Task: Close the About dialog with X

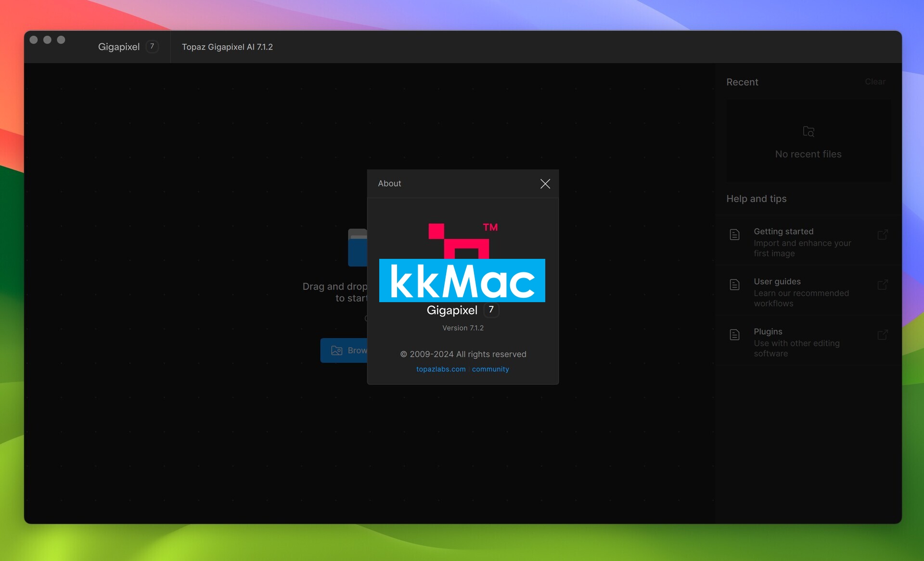Action: (x=545, y=184)
